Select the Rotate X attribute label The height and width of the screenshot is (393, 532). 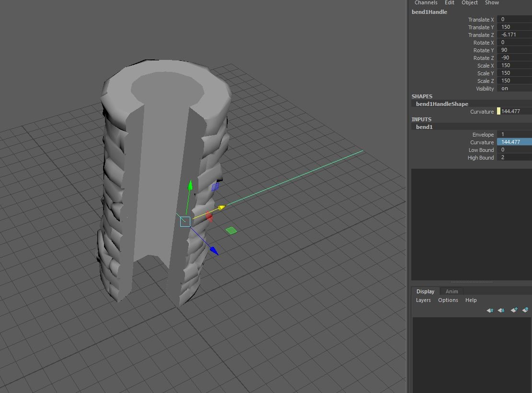click(484, 43)
